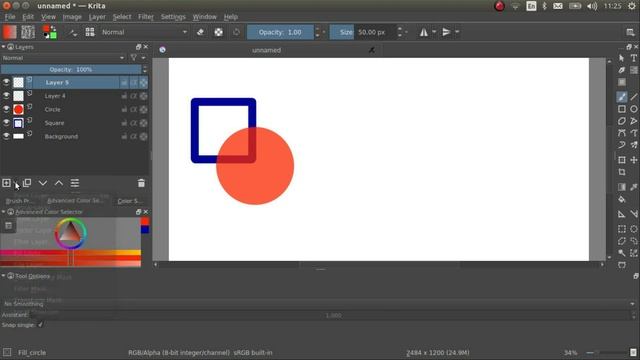Select the Shape Select arrow tool
Screen dimensions: 640x360
pyautogui.click(x=622, y=58)
